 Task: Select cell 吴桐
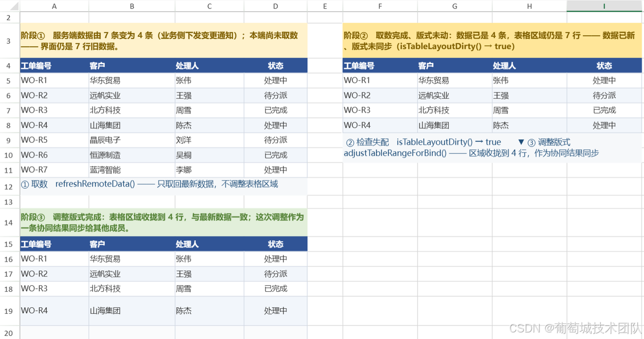tap(209, 155)
